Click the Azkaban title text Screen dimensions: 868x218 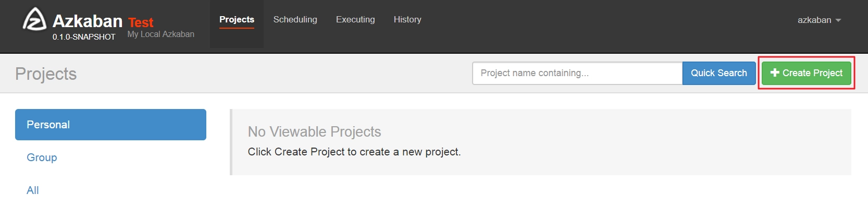pos(88,21)
